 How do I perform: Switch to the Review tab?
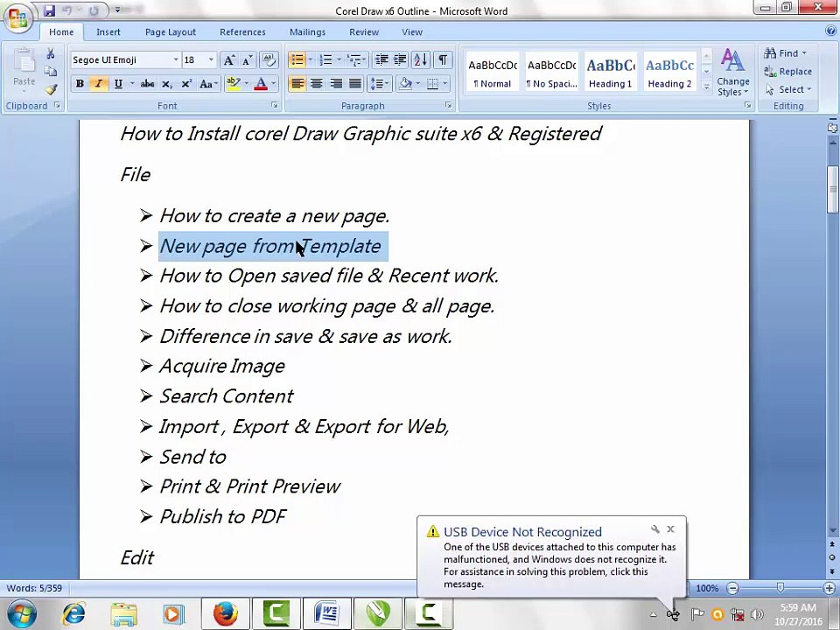pos(364,32)
